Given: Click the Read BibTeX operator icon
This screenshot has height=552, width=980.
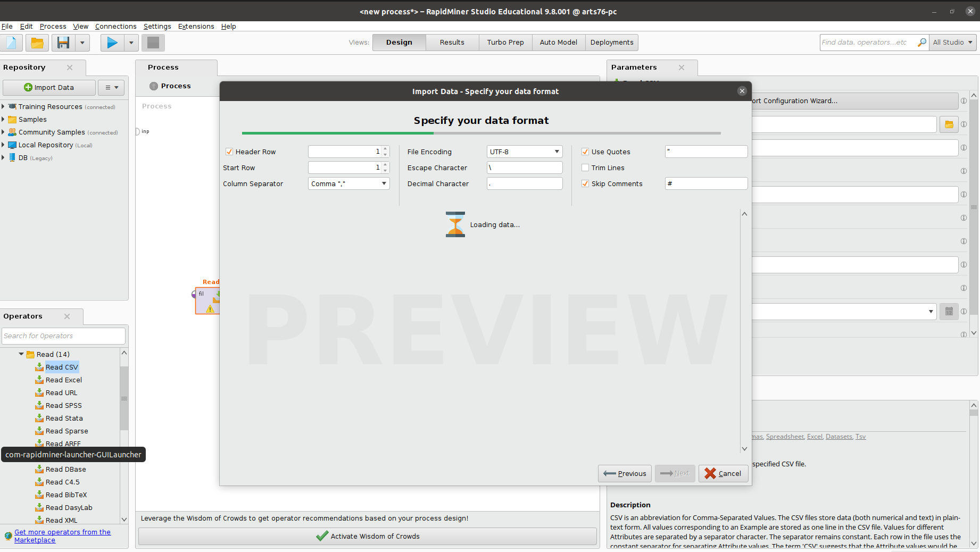Looking at the screenshot, I should coord(39,495).
